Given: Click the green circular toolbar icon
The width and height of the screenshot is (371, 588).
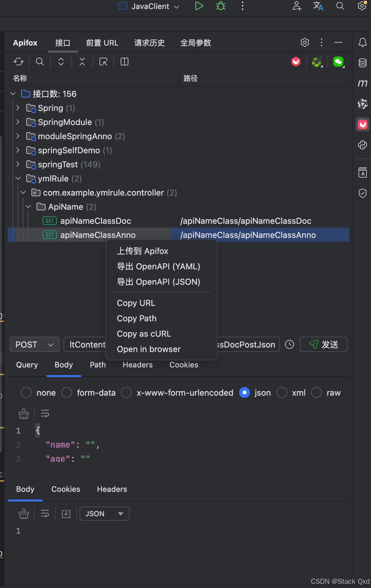Looking at the screenshot, I should (x=317, y=62).
